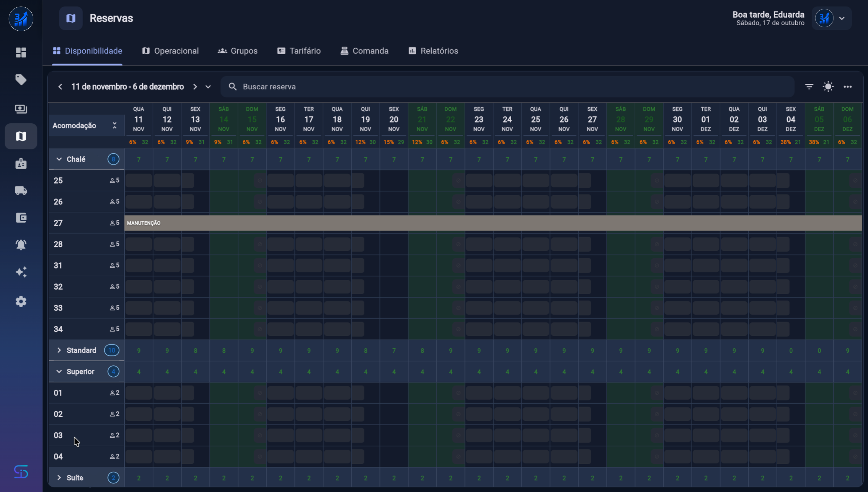This screenshot has height=492, width=868.
Task: Open the notification bell sidebar icon
Action: click(x=21, y=245)
